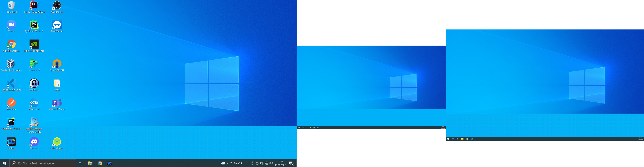The height and width of the screenshot is (167, 644).
Task: Open clock showing 10:56 on main taskbar
Action: [x=280, y=163]
